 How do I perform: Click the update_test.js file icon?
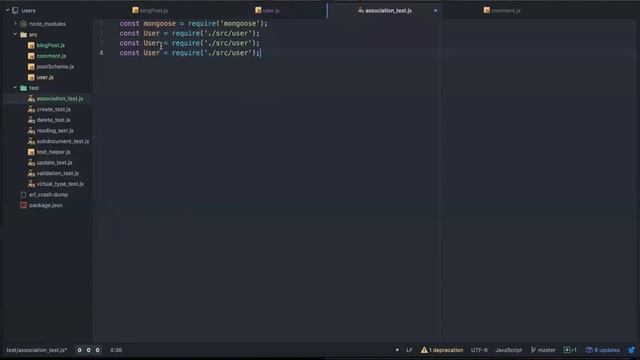tap(31, 162)
